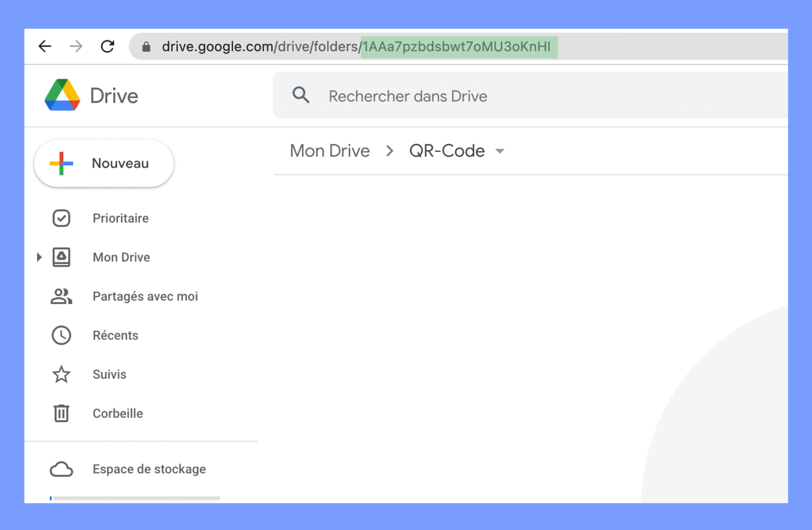Click the search magnifier icon

tap(301, 95)
